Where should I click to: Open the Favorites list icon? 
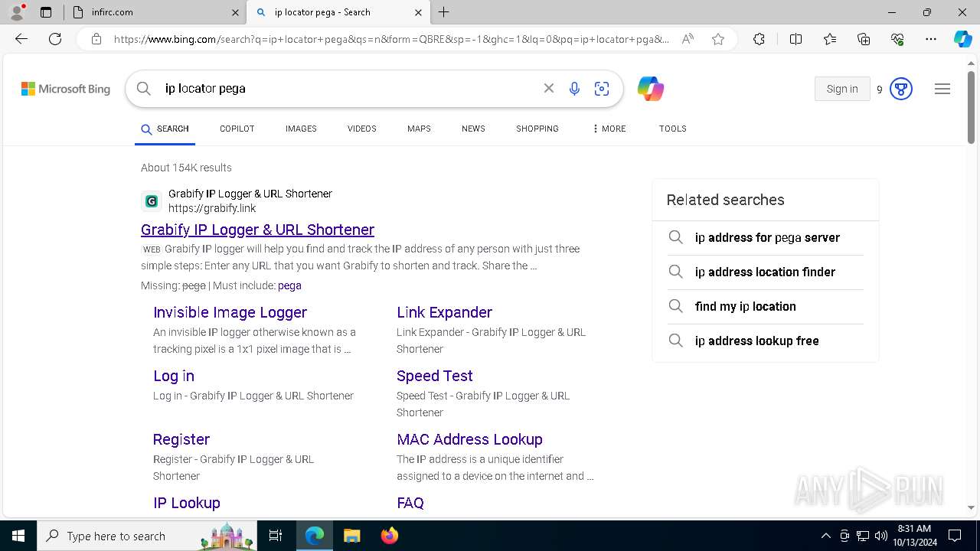[x=830, y=39]
